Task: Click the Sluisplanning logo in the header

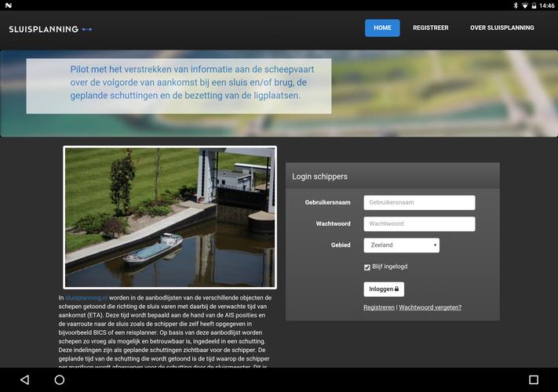Action: (50, 29)
